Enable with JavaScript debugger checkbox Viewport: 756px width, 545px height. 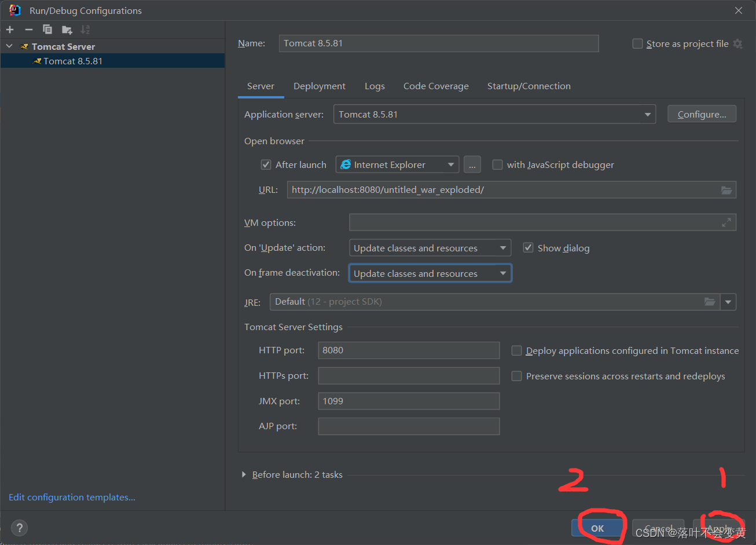click(497, 164)
